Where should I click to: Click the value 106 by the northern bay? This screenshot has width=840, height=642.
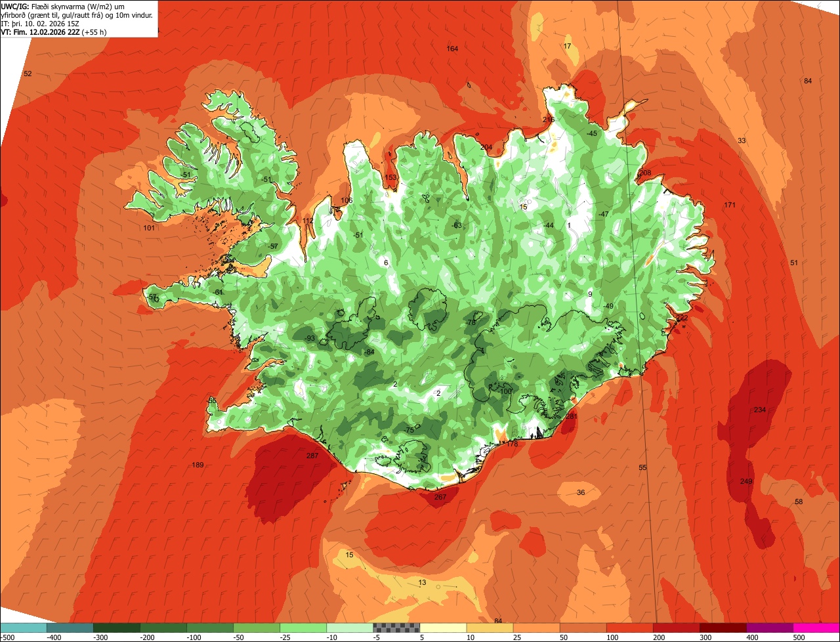point(346,200)
